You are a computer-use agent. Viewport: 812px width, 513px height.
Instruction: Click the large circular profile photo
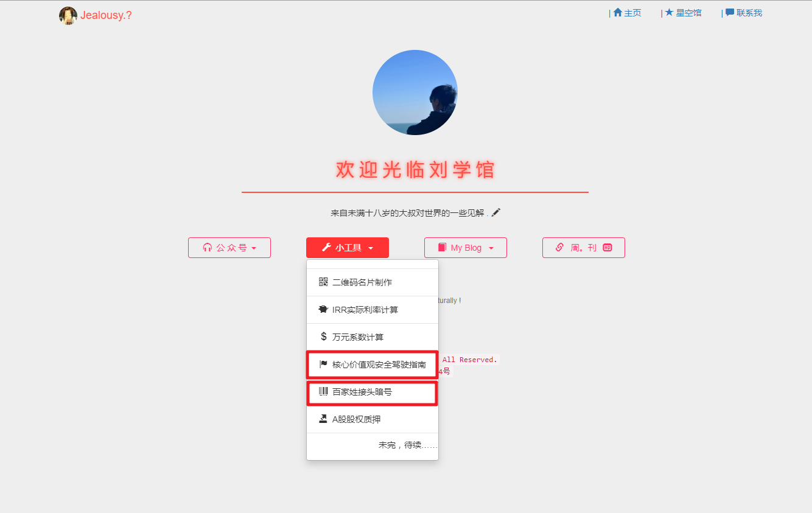click(415, 92)
